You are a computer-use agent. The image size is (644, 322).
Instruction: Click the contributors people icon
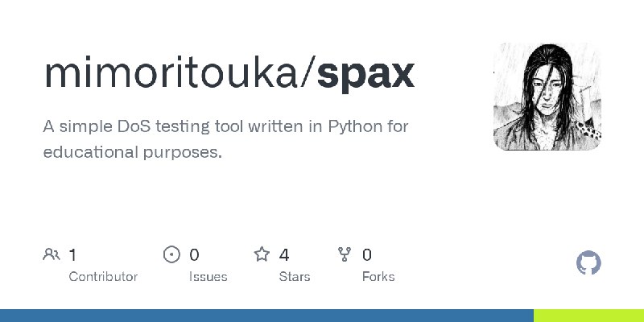(x=52, y=254)
